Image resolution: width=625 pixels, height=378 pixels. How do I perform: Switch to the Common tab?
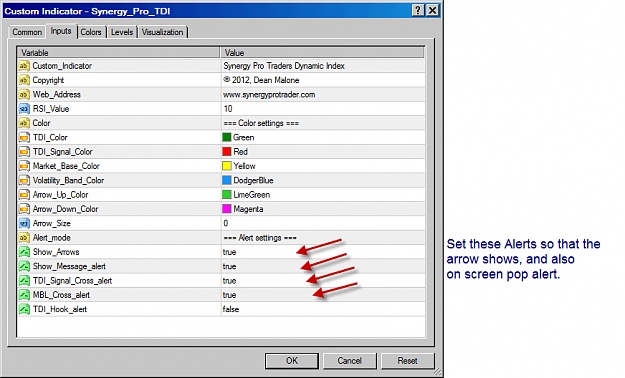(27, 32)
